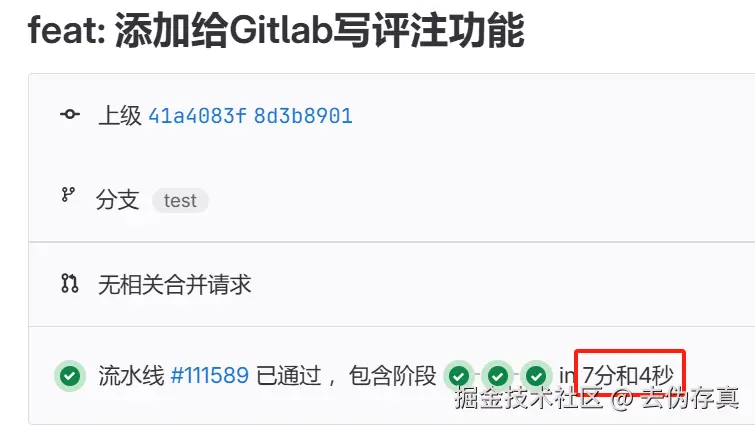Click the commit node icon beside 上级
The height and width of the screenshot is (427, 755).
[70, 114]
